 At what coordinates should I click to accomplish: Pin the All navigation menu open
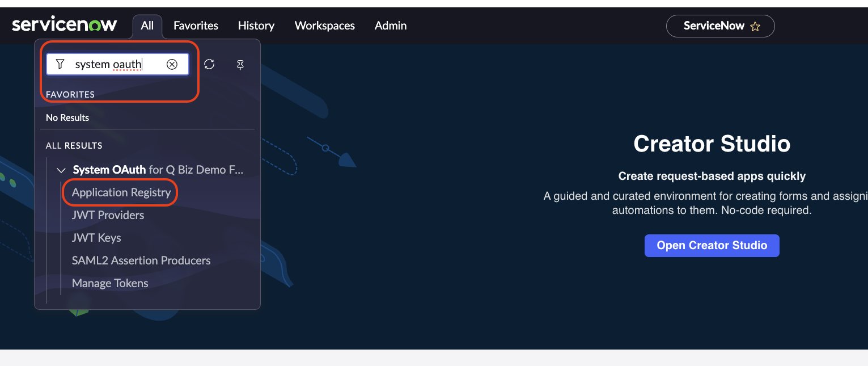click(240, 65)
